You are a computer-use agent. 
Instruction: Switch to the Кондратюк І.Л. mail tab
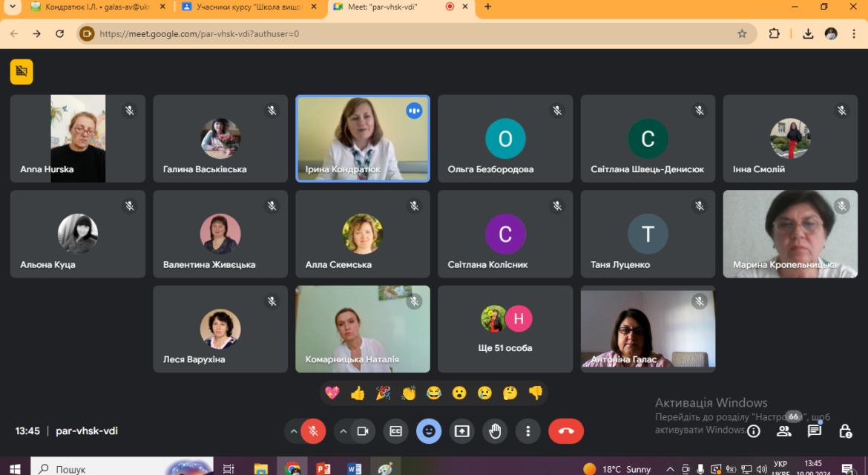tap(98, 7)
